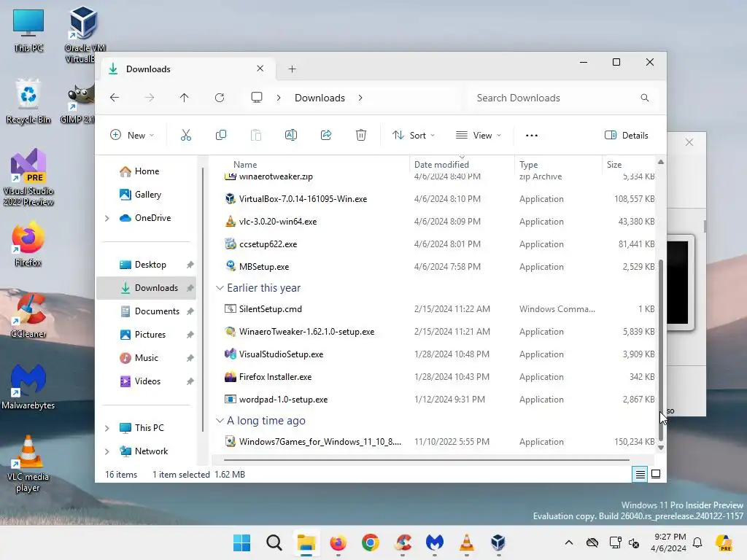Image resolution: width=747 pixels, height=560 pixels.
Task: Open the View dropdown menu
Action: tap(479, 135)
